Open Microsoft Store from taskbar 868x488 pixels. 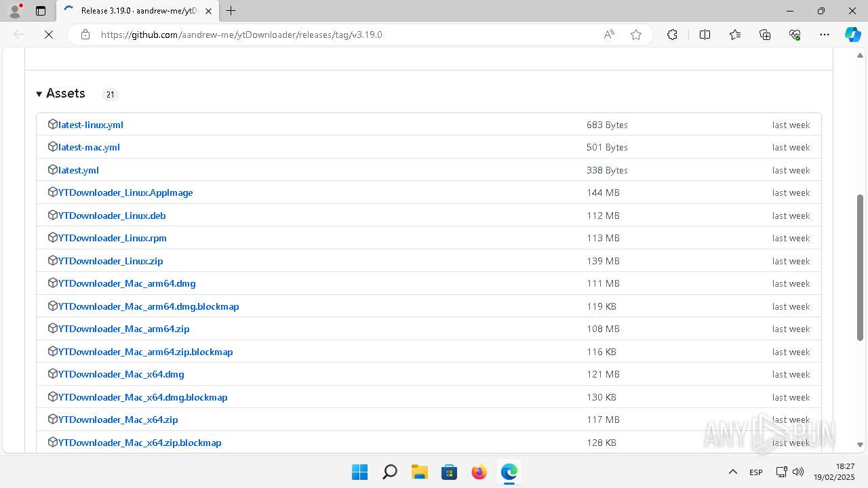point(449,472)
